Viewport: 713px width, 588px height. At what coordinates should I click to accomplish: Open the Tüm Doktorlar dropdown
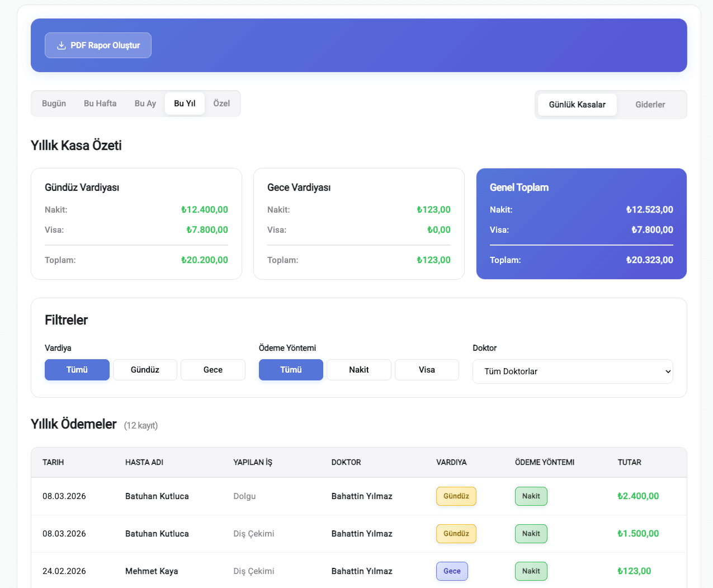pyautogui.click(x=573, y=371)
